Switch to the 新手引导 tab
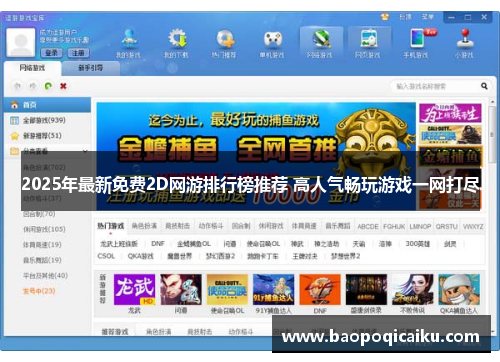The width and height of the screenshot is (500, 362). [x=91, y=68]
